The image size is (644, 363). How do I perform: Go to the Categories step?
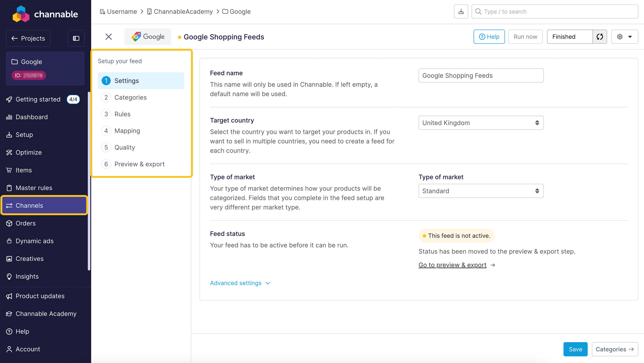pos(130,97)
